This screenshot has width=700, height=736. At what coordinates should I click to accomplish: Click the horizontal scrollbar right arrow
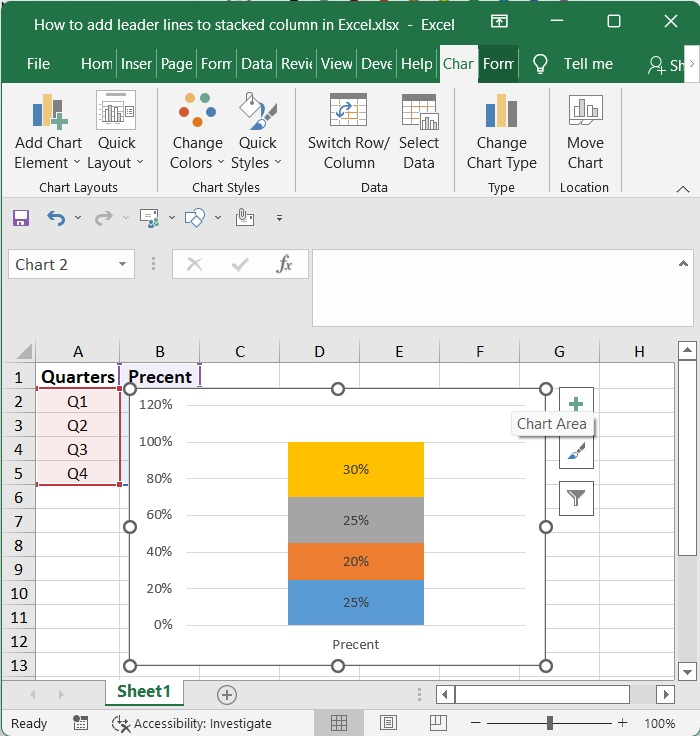coord(665,694)
